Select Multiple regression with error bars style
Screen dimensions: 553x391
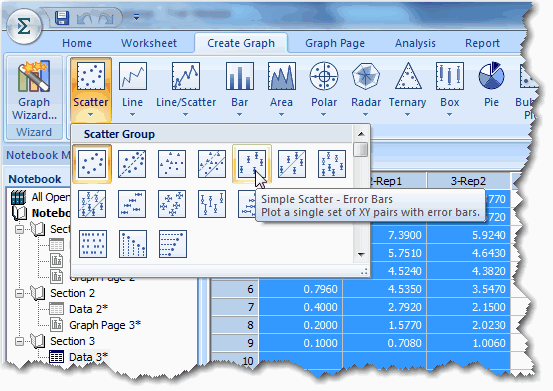(x=92, y=204)
